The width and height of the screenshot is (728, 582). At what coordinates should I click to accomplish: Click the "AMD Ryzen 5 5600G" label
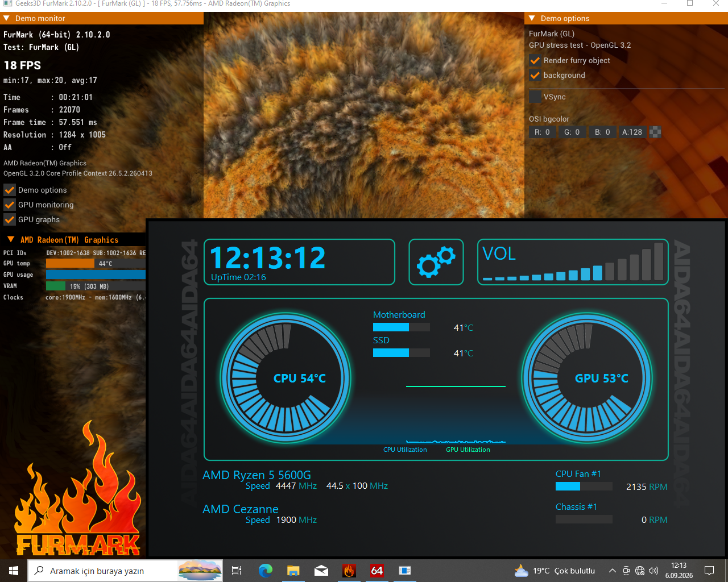[257, 475]
